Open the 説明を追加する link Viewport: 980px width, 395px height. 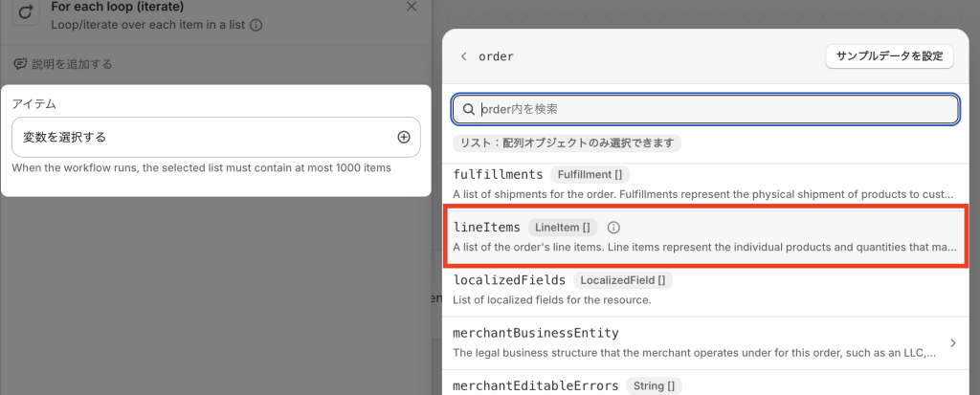[72, 64]
